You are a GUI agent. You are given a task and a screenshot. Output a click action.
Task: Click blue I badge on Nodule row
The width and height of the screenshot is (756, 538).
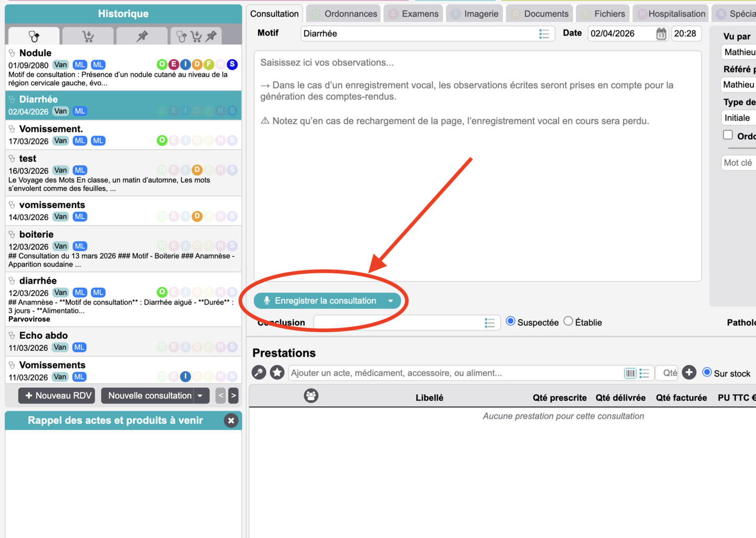[x=185, y=64]
